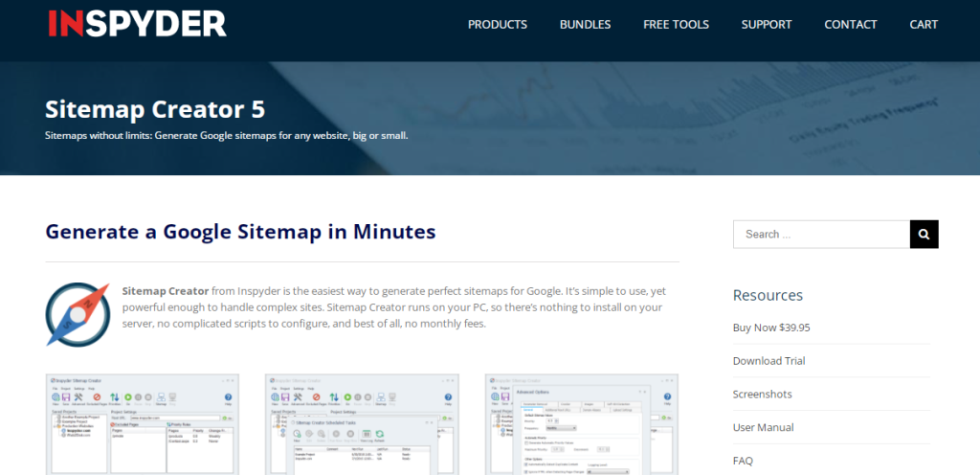This screenshot has height=475, width=980.
Task: Focus the Search input field
Action: [x=821, y=235]
